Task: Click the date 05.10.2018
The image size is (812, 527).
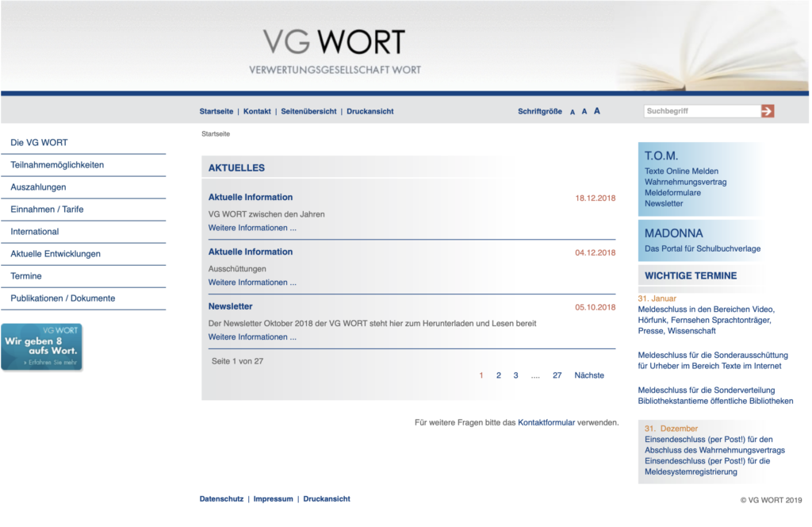Action: pos(596,307)
